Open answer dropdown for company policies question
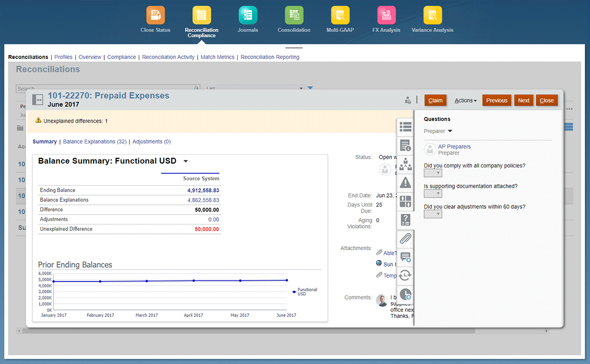590x364 pixels. (433, 173)
